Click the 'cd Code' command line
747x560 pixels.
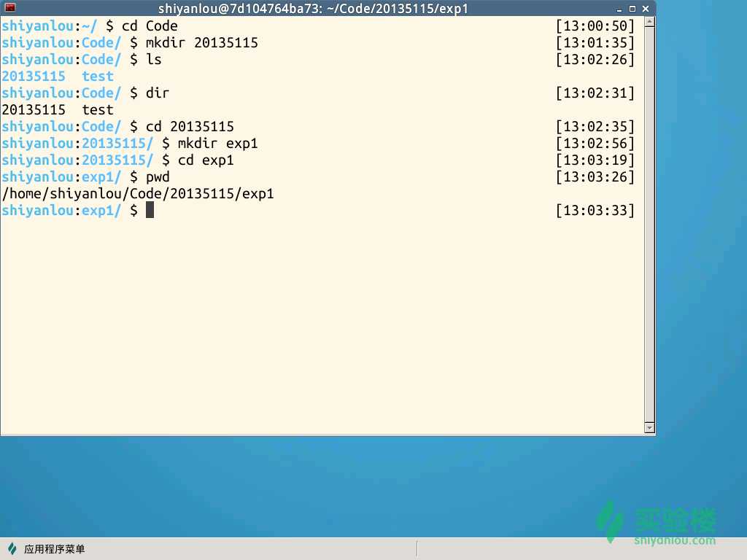click(x=150, y=26)
